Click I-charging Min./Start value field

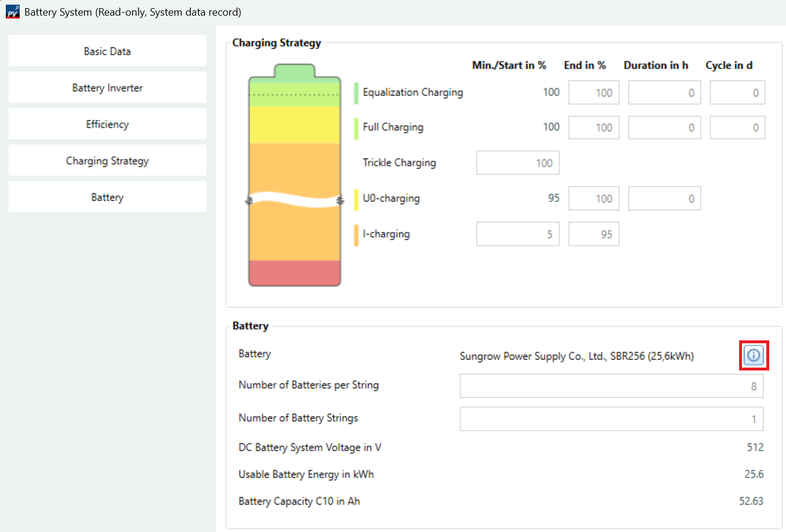tap(517, 234)
